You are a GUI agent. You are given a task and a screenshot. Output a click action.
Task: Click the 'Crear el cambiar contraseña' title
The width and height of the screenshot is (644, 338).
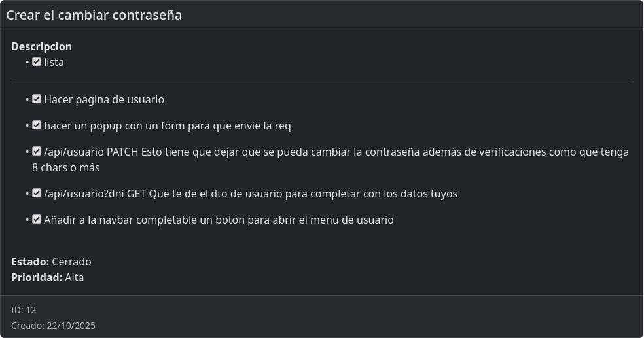(94, 14)
